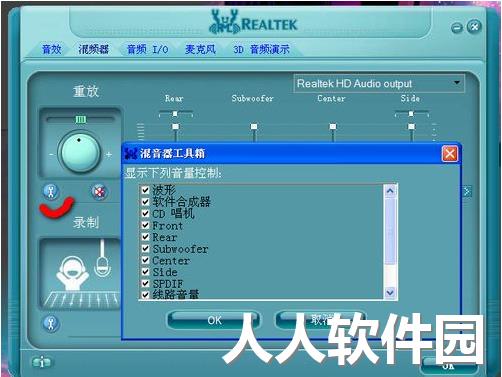Open the 音频 I/O tab

point(148,49)
